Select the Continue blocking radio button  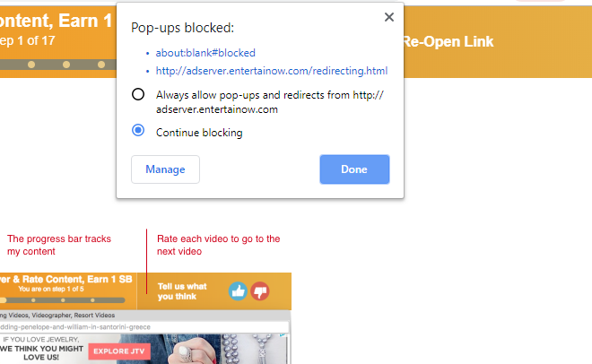click(138, 131)
